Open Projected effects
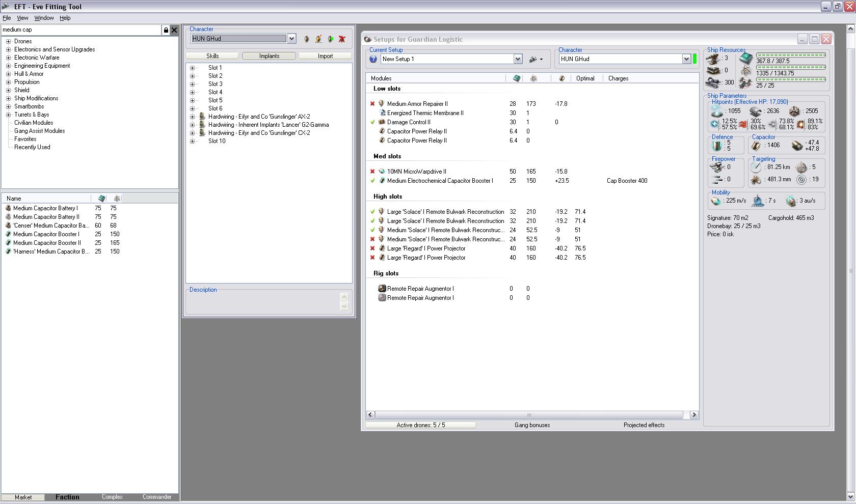The width and height of the screenshot is (856, 504). [644, 425]
